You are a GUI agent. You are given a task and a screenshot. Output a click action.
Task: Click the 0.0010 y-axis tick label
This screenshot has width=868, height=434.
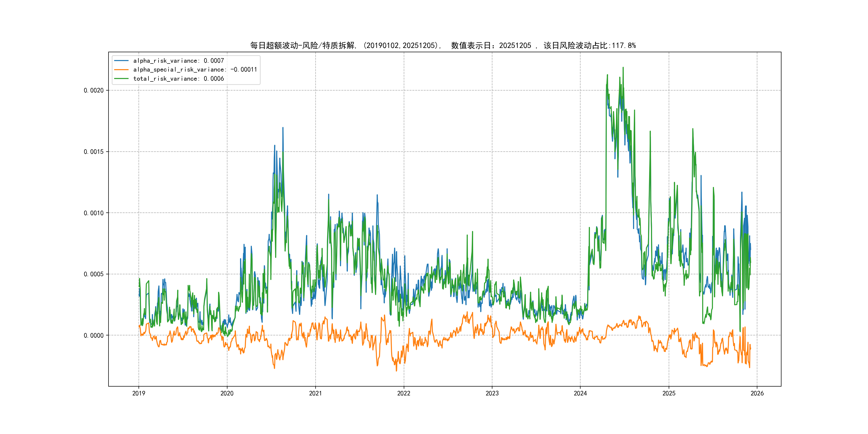pyautogui.click(x=94, y=213)
